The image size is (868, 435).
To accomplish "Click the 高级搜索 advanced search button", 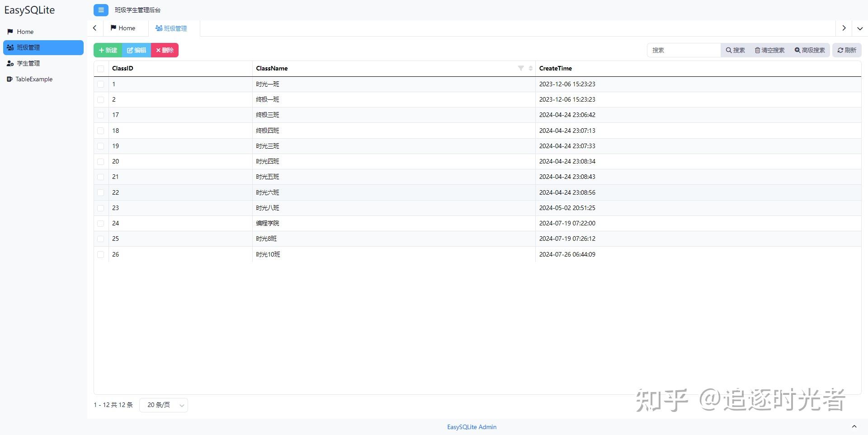I will pyautogui.click(x=810, y=50).
